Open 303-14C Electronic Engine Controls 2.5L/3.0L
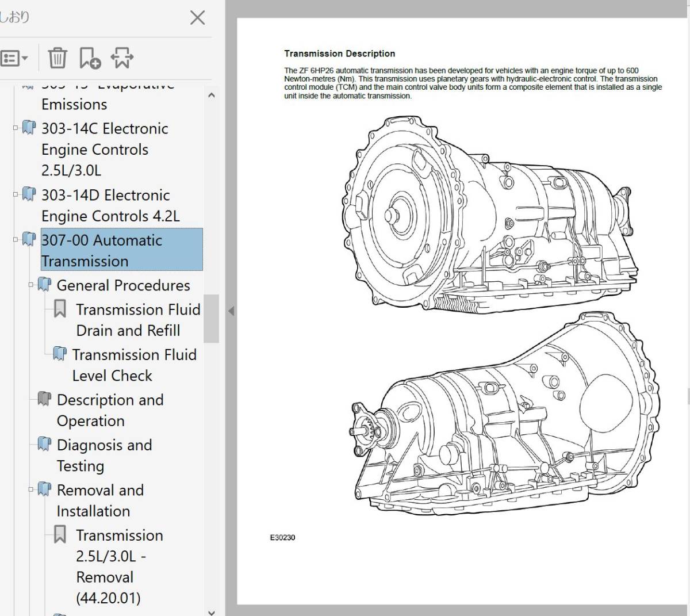 pyautogui.click(x=105, y=150)
